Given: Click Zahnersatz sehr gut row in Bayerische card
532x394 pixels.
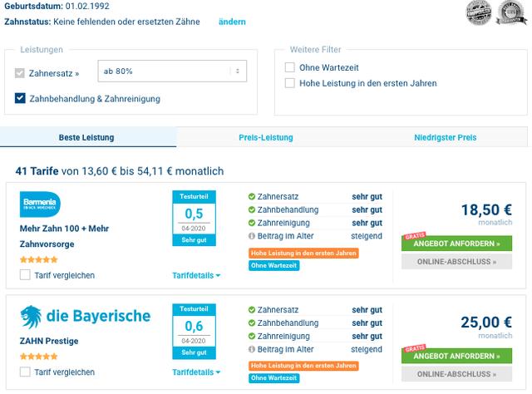Looking at the screenshot, I should click(x=315, y=310).
